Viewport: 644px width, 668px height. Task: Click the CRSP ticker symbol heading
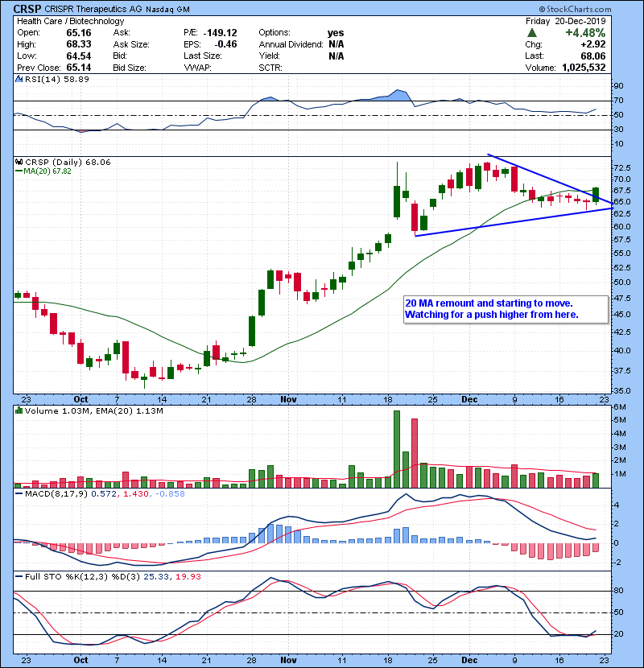[x=27, y=9]
